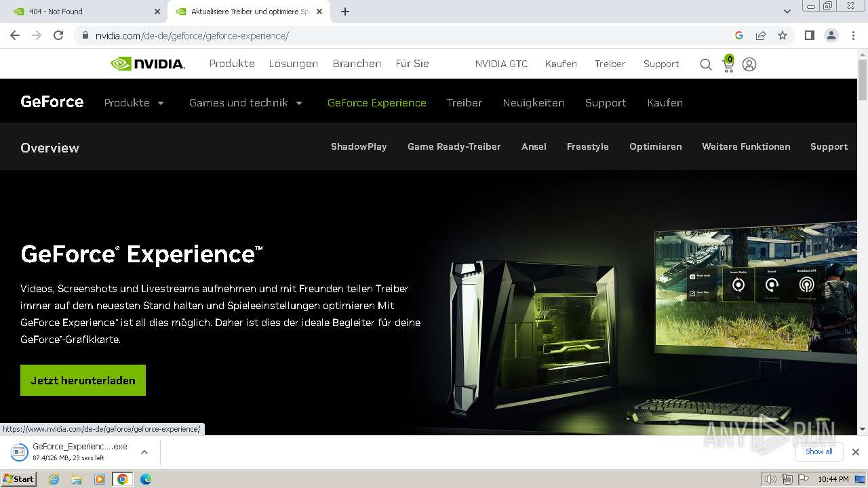Open Neuigkeiten link
The height and width of the screenshot is (488, 868).
tap(534, 103)
